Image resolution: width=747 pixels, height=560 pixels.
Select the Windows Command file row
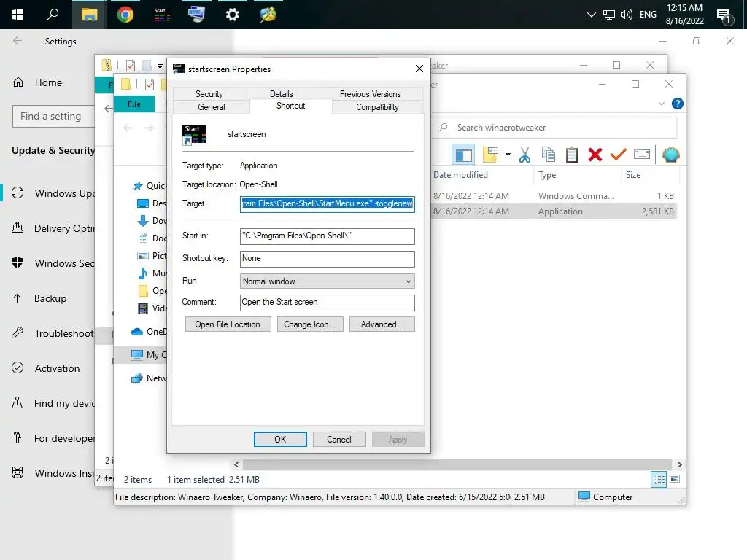click(554, 195)
